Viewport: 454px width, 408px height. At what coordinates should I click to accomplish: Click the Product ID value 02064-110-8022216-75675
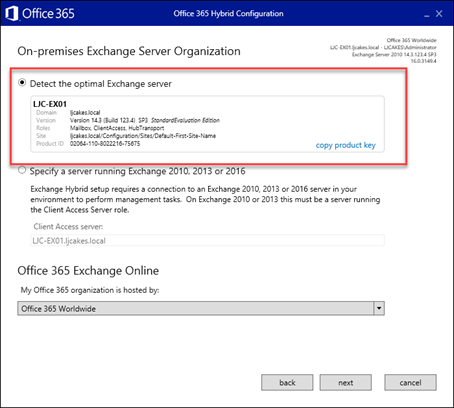[x=105, y=144]
